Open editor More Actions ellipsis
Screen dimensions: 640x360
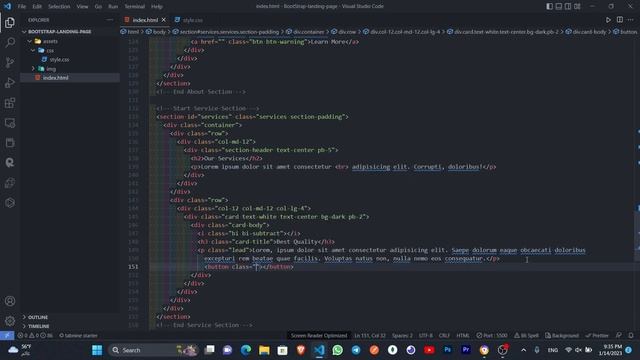(x=631, y=20)
